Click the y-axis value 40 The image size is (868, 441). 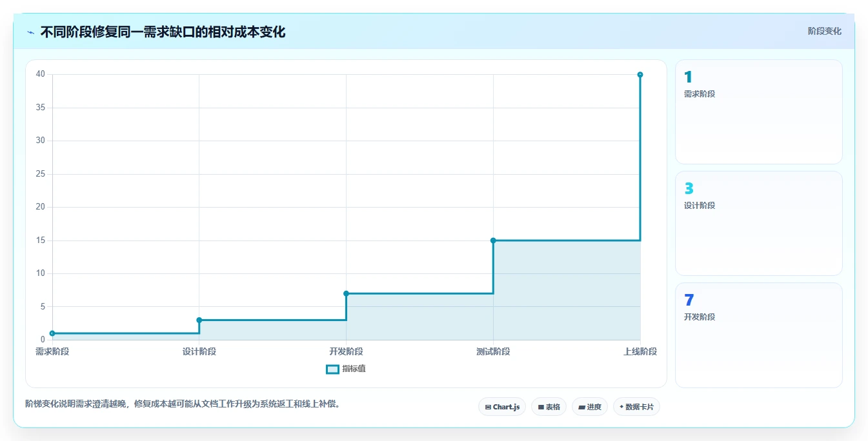click(x=41, y=74)
